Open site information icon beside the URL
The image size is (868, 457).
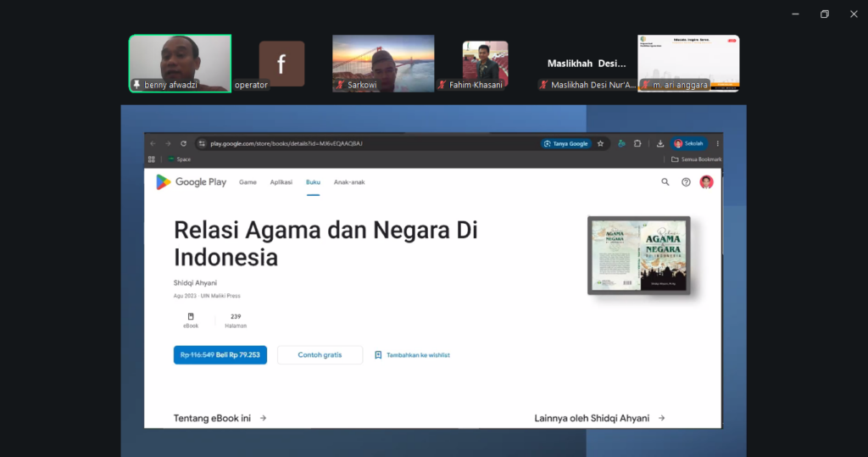(x=202, y=143)
